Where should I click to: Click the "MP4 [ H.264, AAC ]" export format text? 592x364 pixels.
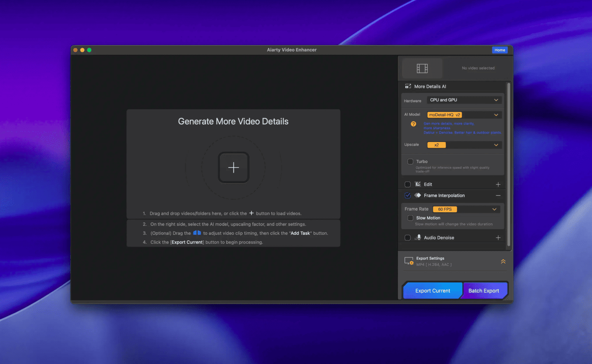(x=434, y=265)
